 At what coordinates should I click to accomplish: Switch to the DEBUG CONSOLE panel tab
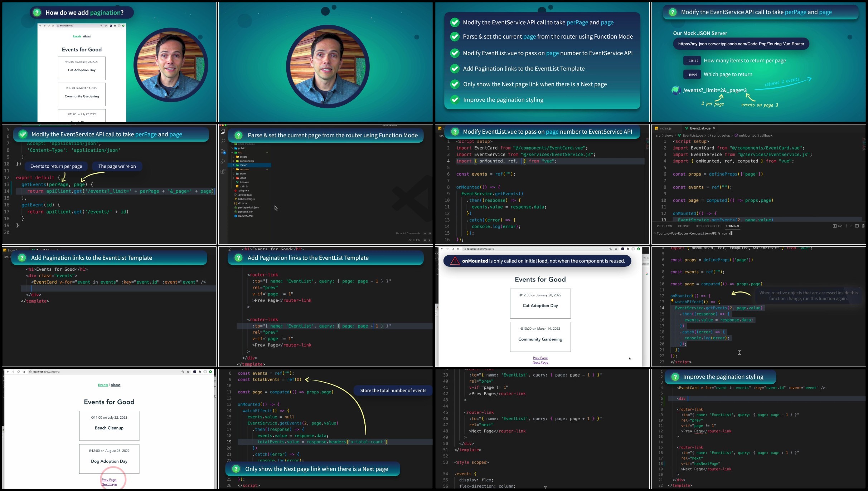click(708, 226)
